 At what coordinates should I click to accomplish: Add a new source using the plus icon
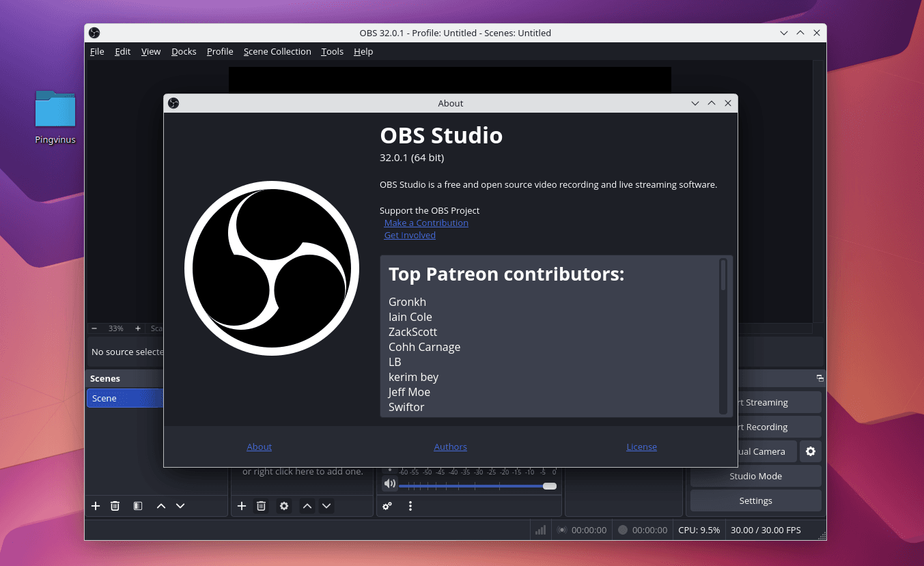click(241, 506)
